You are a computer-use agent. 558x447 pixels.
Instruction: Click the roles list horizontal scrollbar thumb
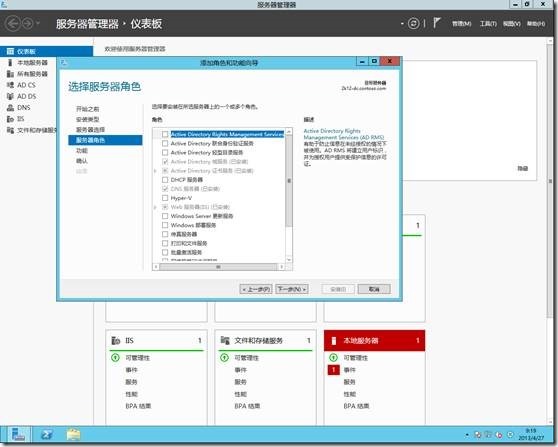pyautogui.click(x=218, y=267)
